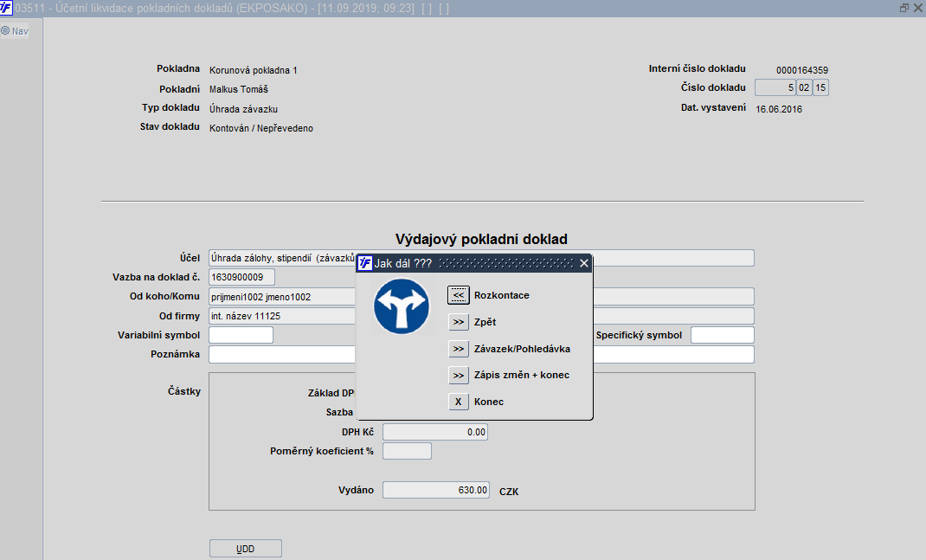Click the internal document number 0000164359
The image size is (926, 560).
point(802,70)
